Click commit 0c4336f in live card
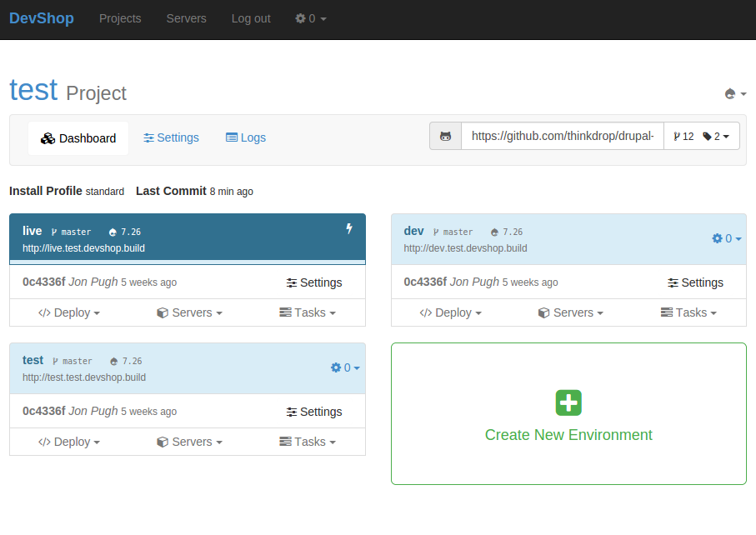Screen dimensions: 756x535 tap(44, 282)
